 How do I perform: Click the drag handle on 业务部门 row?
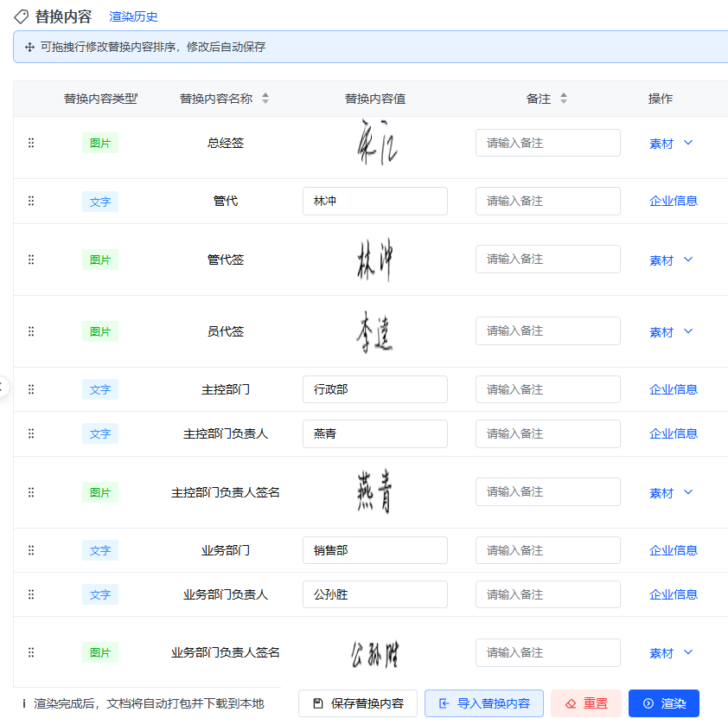[x=31, y=550]
